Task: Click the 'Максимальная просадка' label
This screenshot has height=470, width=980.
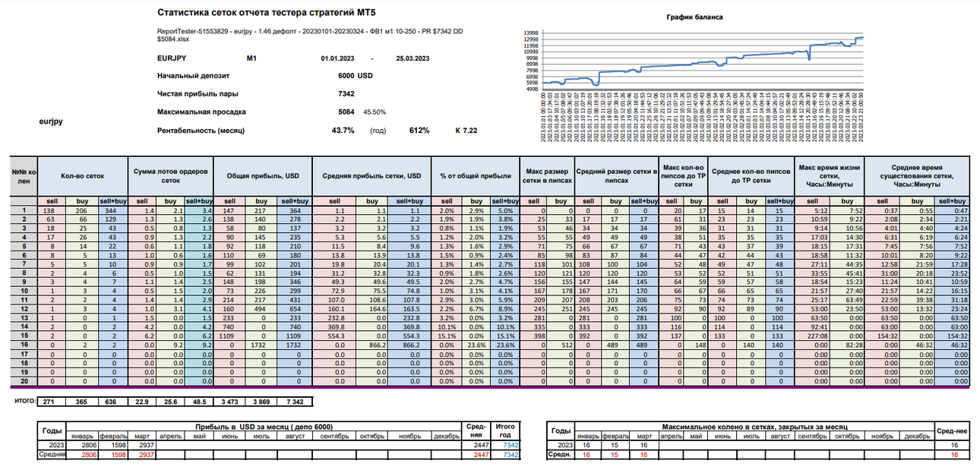Action: point(201,112)
